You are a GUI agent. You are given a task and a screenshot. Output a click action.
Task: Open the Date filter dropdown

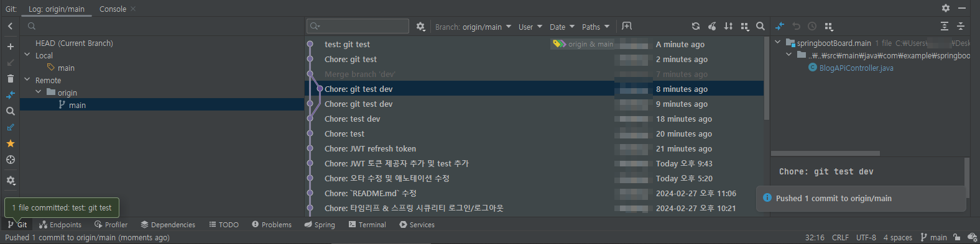[562, 27]
